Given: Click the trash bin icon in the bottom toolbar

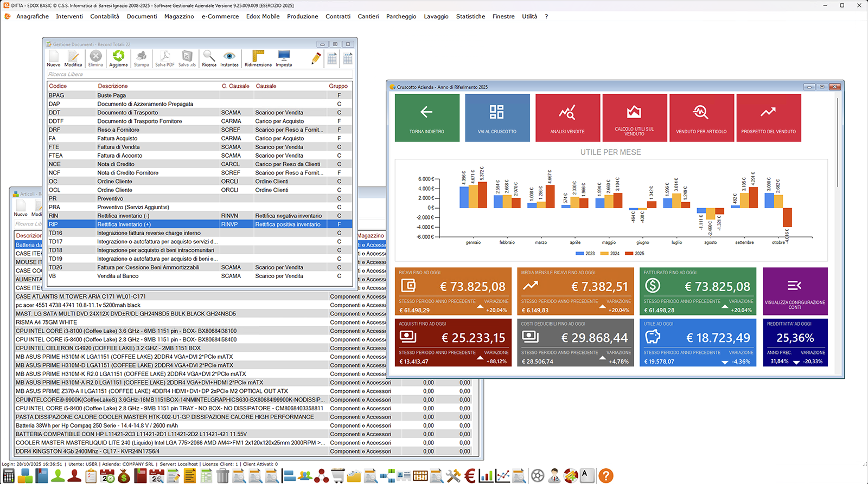Looking at the screenshot, I should tap(222, 476).
